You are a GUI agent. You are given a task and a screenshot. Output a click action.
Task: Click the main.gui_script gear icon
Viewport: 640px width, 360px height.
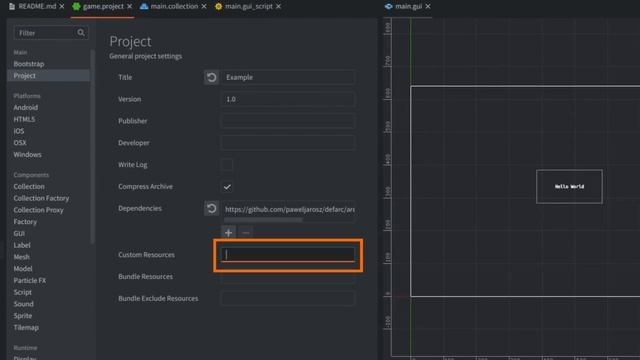219,7
